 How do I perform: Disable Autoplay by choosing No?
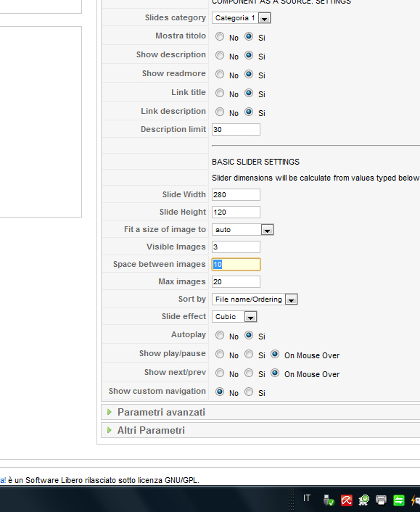coord(220,335)
